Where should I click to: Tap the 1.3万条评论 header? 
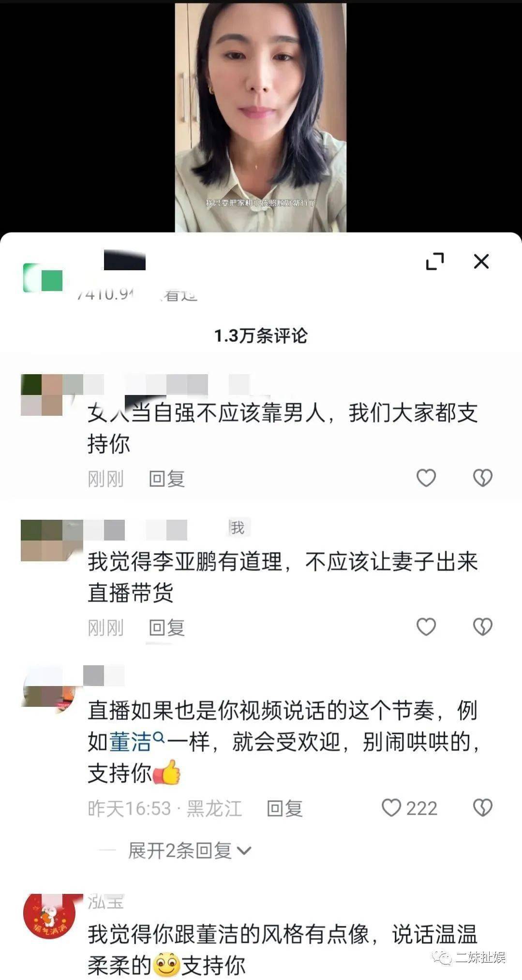pyautogui.click(x=261, y=336)
